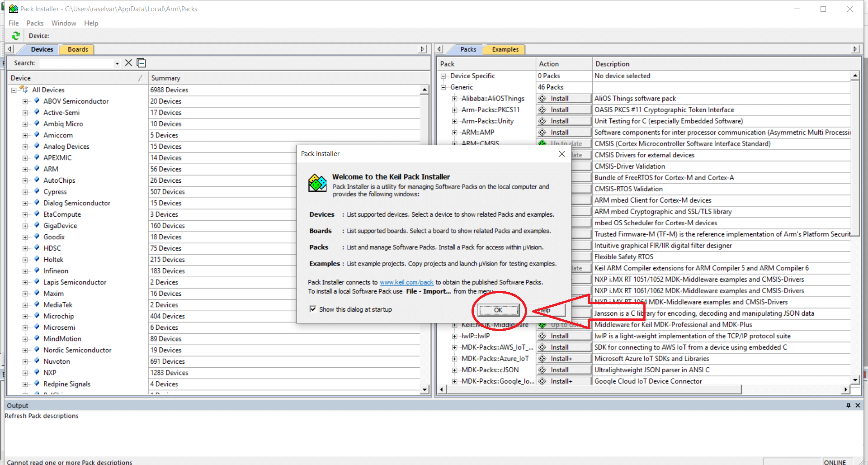Click the pin icon in Output panel

(848, 405)
